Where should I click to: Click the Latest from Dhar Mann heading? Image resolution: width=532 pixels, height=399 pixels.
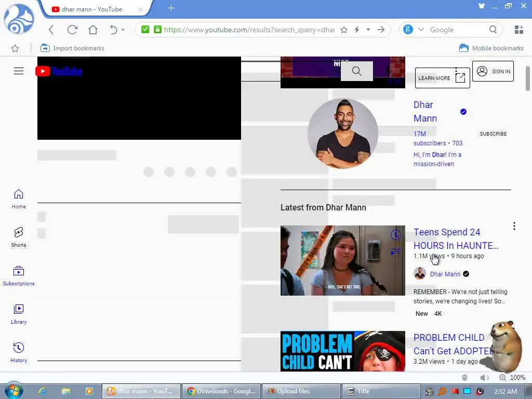[323, 208]
